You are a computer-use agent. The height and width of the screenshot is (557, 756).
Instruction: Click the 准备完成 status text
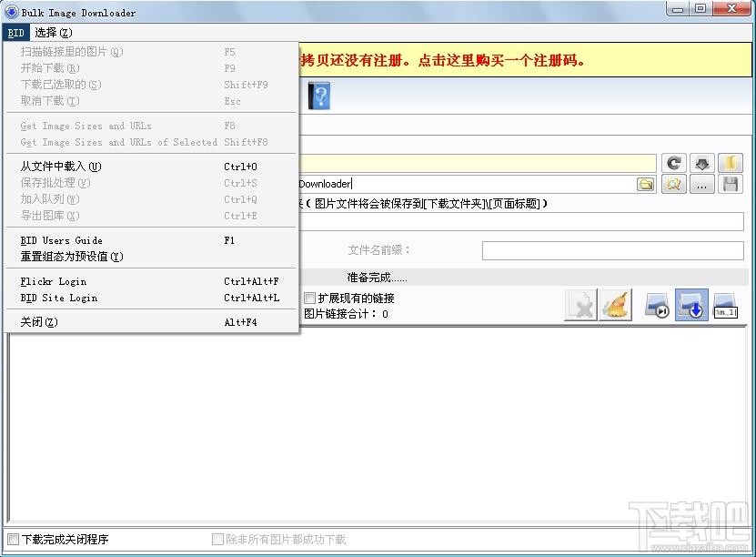coord(377,278)
